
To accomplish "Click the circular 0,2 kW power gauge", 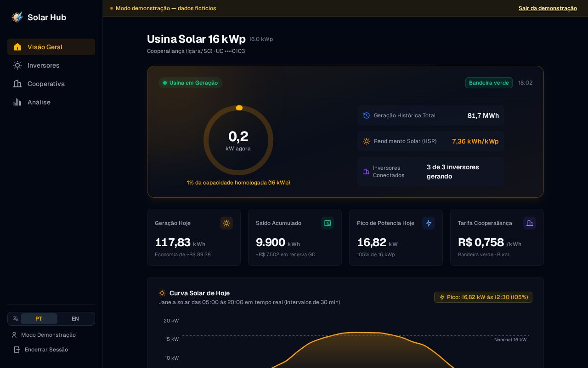I will [x=238, y=140].
